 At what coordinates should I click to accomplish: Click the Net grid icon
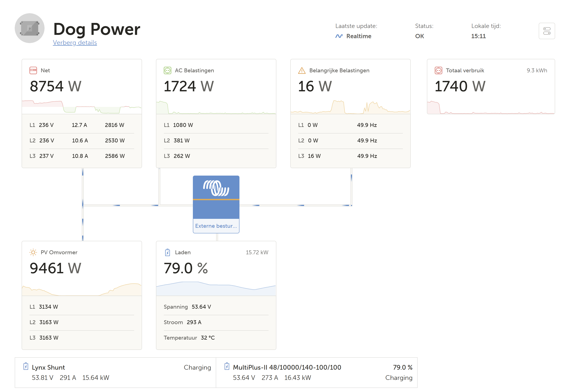pyautogui.click(x=33, y=70)
